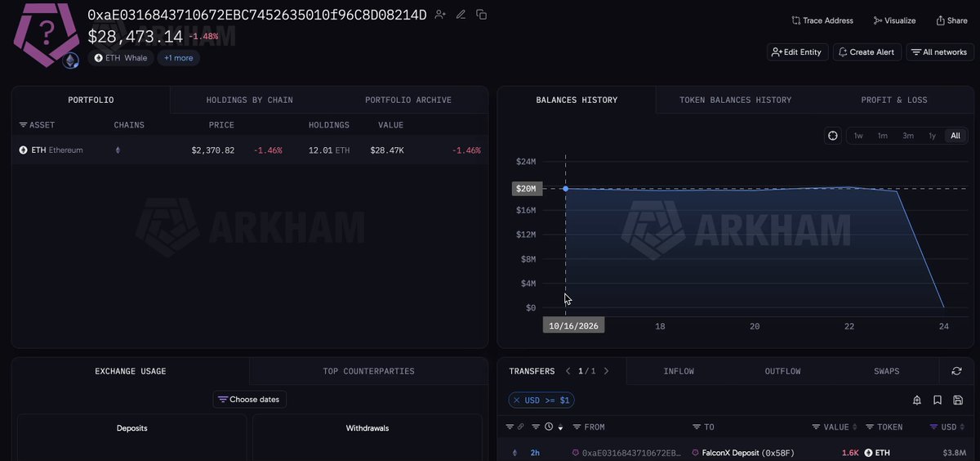Set chart range to 3m
This screenshot has height=461, width=980.
[x=908, y=136]
